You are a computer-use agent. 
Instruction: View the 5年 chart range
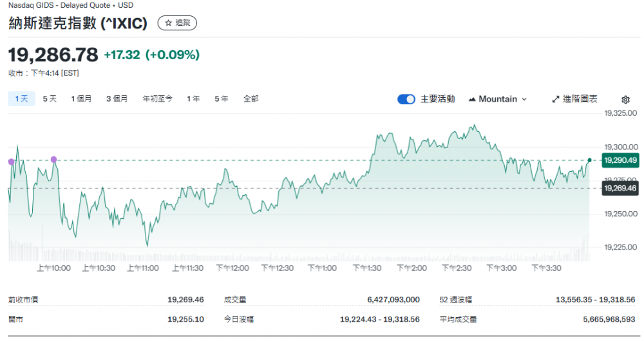(x=222, y=98)
